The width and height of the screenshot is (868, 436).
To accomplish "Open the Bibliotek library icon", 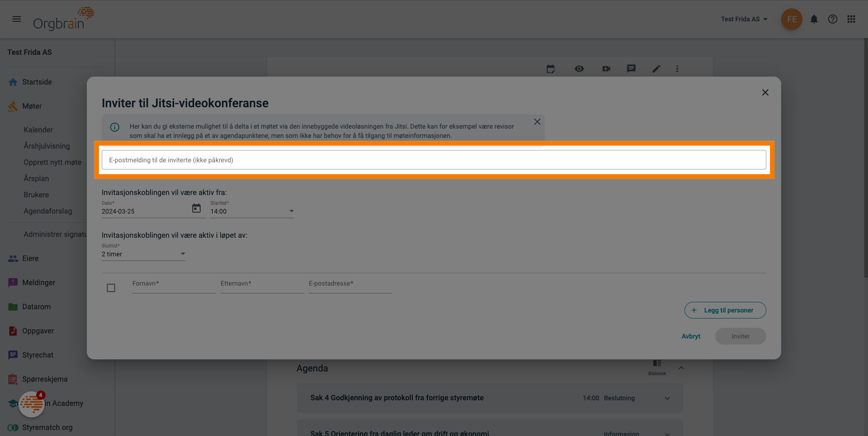I will point(657,367).
